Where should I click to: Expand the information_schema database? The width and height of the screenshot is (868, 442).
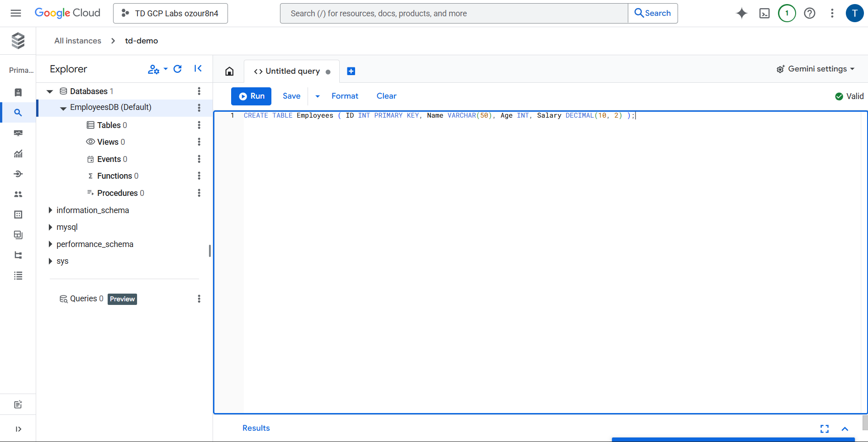[x=50, y=210]
